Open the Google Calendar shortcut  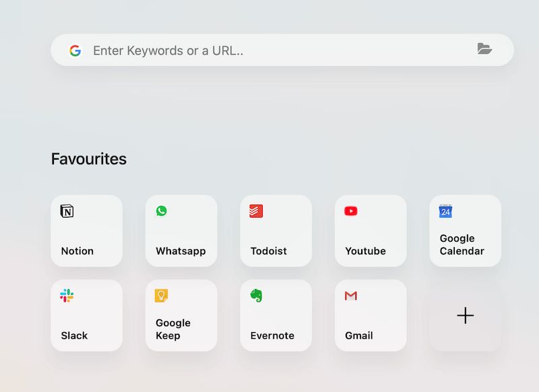point(465,231)
